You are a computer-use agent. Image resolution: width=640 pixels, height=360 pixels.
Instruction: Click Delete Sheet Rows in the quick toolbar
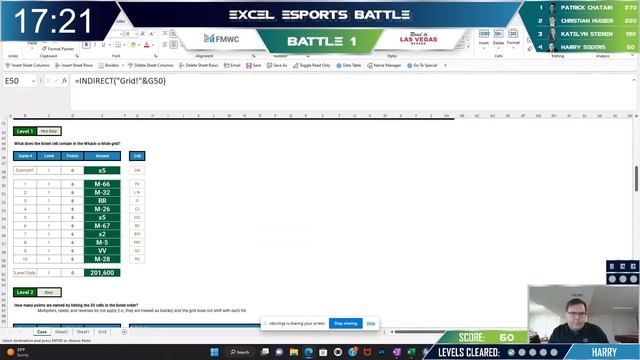pyautogui.click(x=199, y=65)
